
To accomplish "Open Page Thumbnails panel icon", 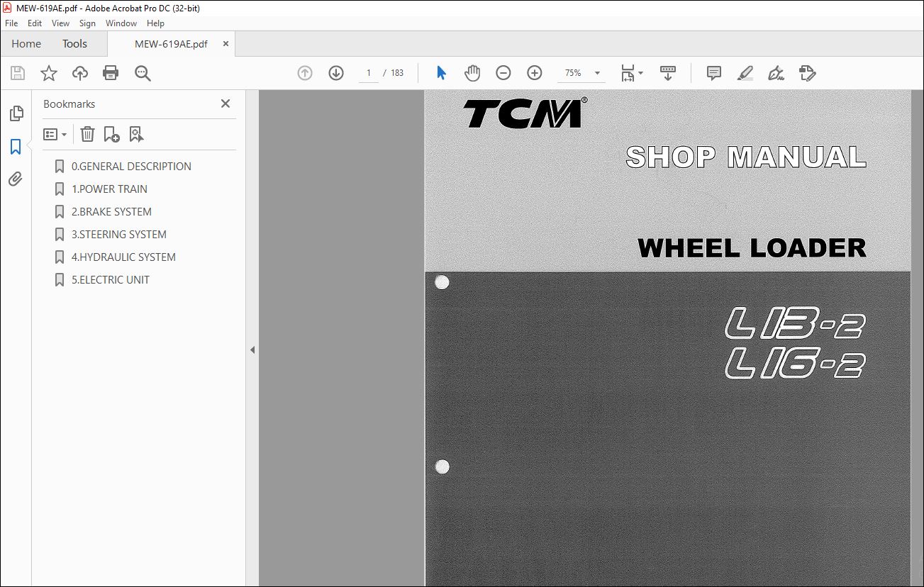I will pyautogui.click(x=16, y=113).
